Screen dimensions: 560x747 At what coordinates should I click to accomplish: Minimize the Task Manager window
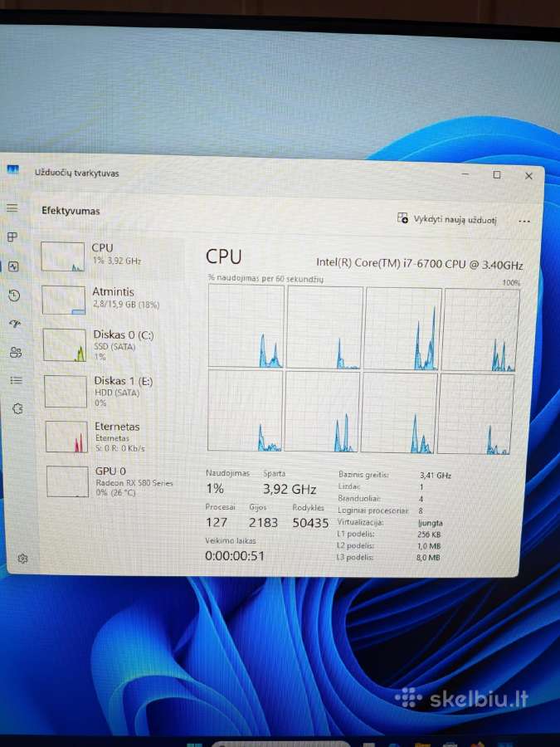[465, 174]
